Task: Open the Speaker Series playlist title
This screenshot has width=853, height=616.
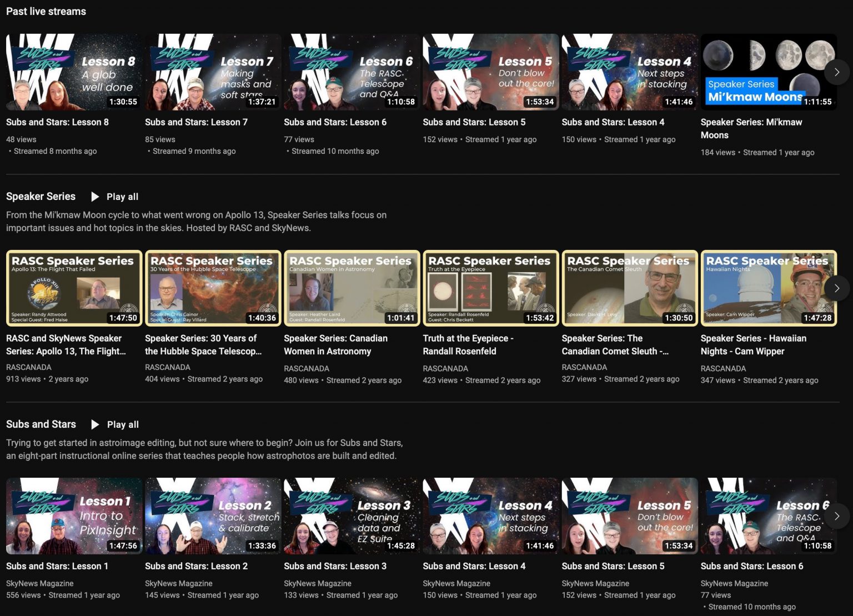Action: [41, 197]
